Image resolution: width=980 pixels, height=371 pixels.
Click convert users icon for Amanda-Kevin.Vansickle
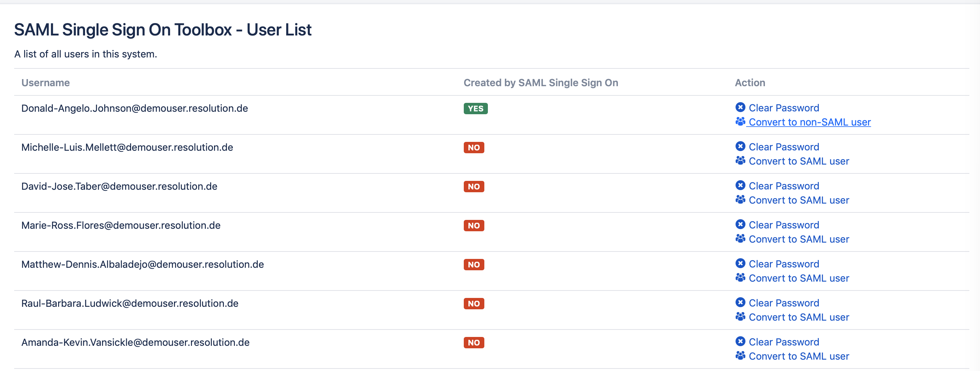pyautogui.click(x=740, y=356)
